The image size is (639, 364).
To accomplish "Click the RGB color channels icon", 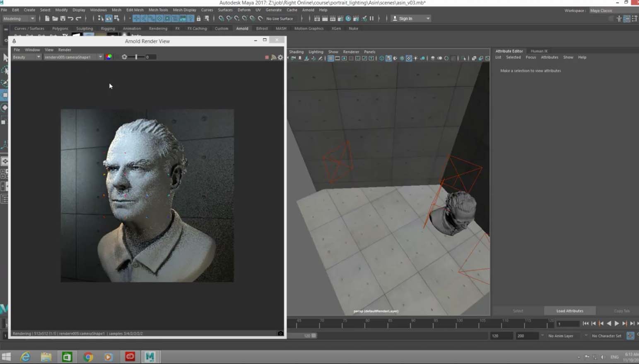I will point(109,57).
